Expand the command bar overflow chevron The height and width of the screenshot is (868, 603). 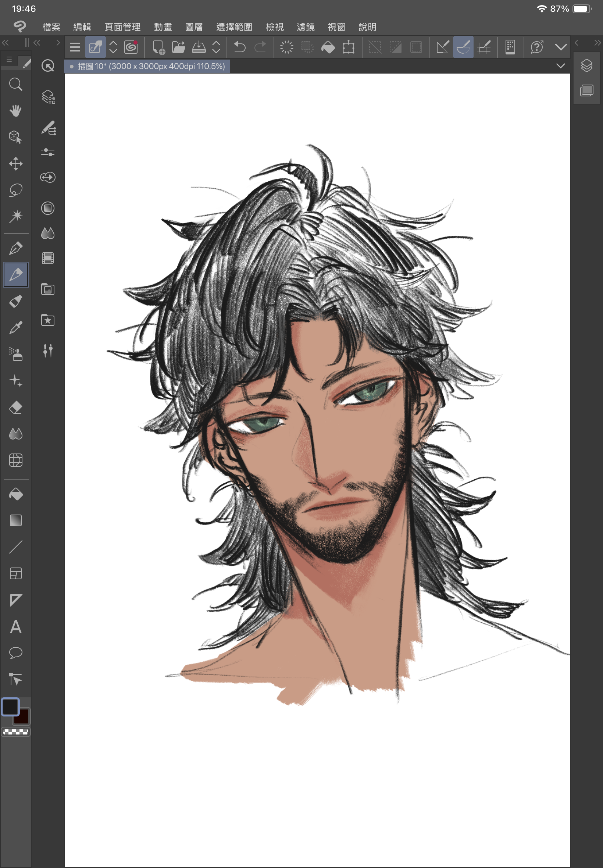(561, 47)
